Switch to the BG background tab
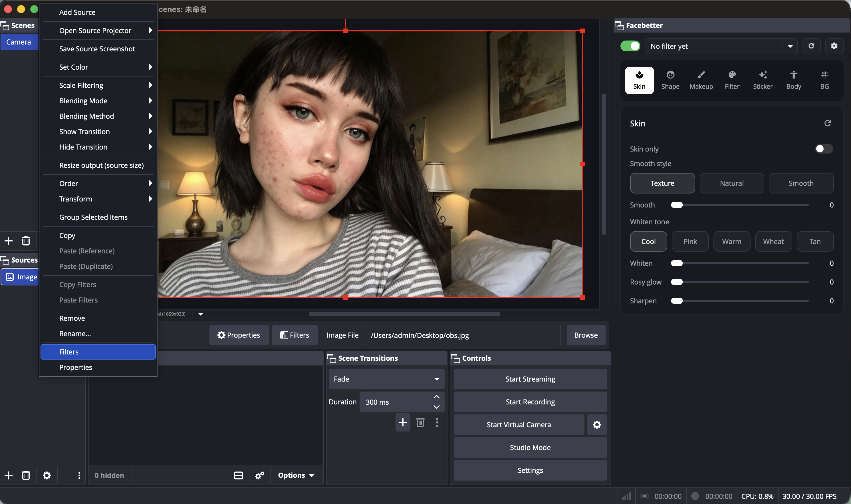This screenshot has height=504, width=851. tap(824, 80)
